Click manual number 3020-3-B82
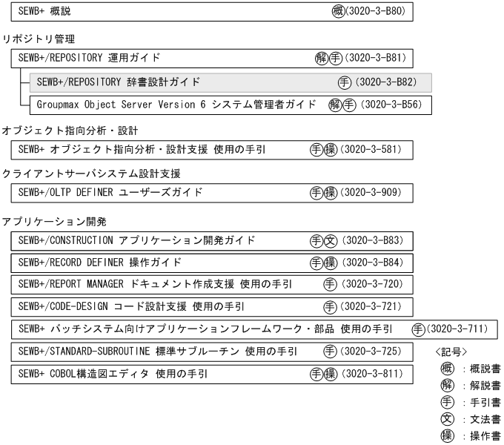 tap(386, 82)
